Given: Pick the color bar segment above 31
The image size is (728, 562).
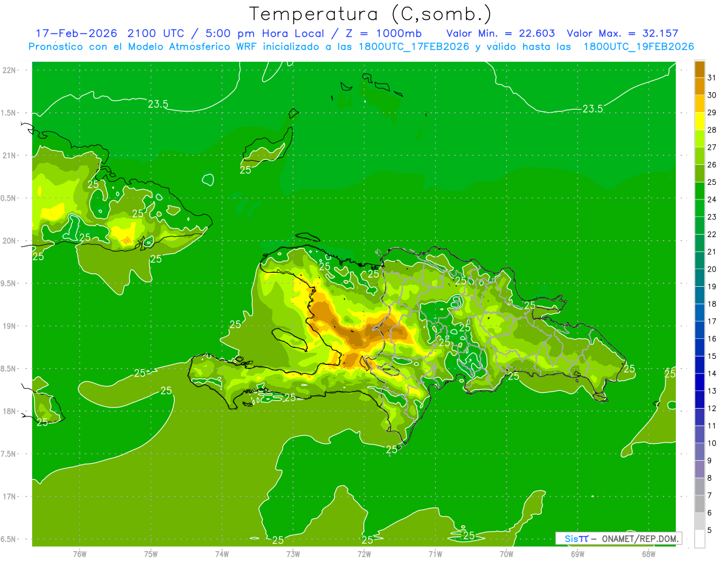Looking at the screenshot, I should click(699, 69).
